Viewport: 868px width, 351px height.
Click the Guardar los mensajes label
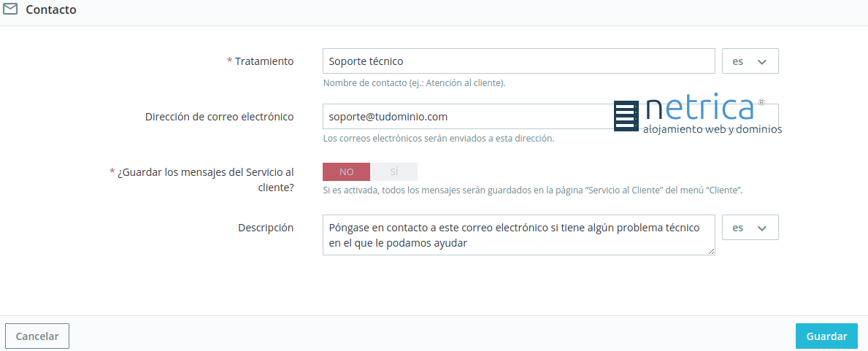coord(202,180)
